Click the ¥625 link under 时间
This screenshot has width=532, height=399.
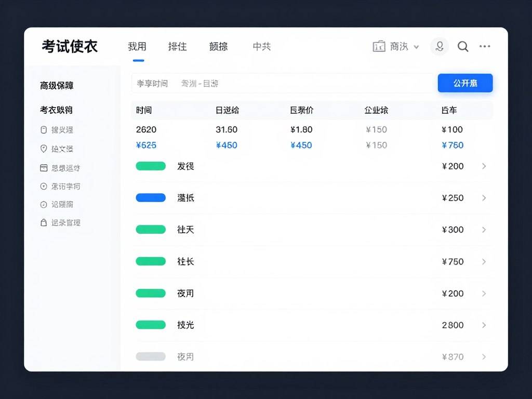coord(147,145)
